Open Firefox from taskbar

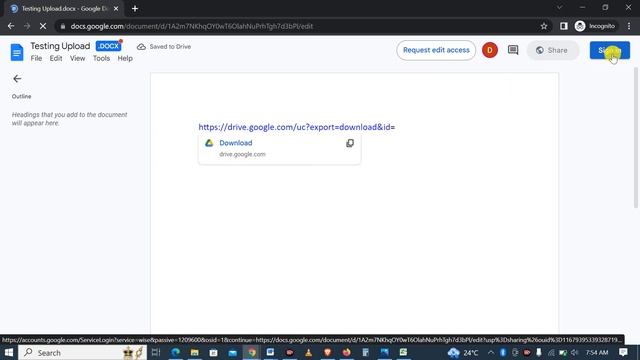[x=347, y=352]
